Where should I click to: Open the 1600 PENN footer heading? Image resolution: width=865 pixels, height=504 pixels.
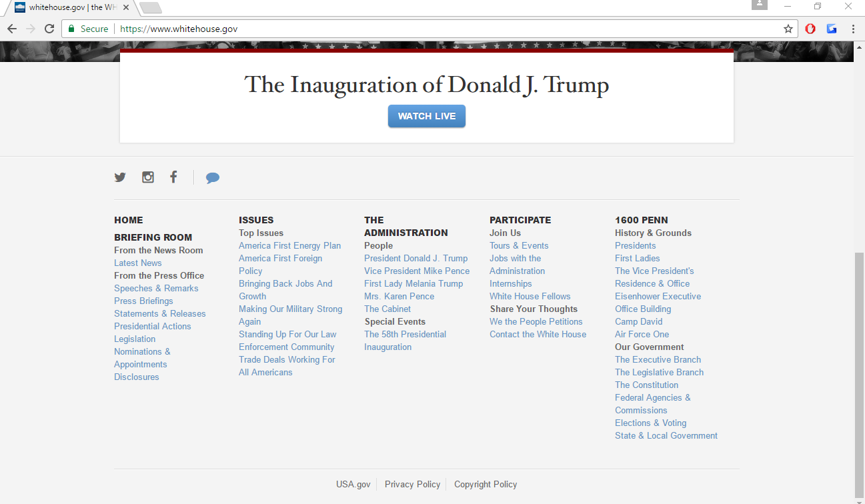(642, 220)
